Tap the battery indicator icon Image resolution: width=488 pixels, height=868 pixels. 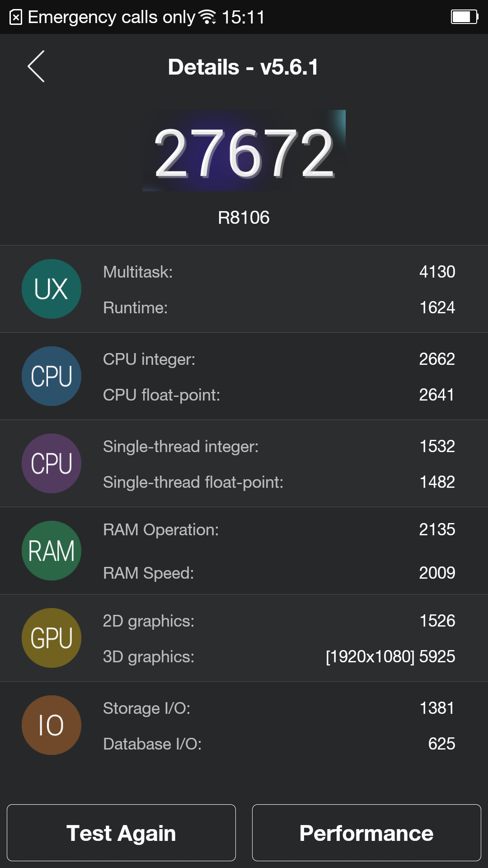coord(465,17)
